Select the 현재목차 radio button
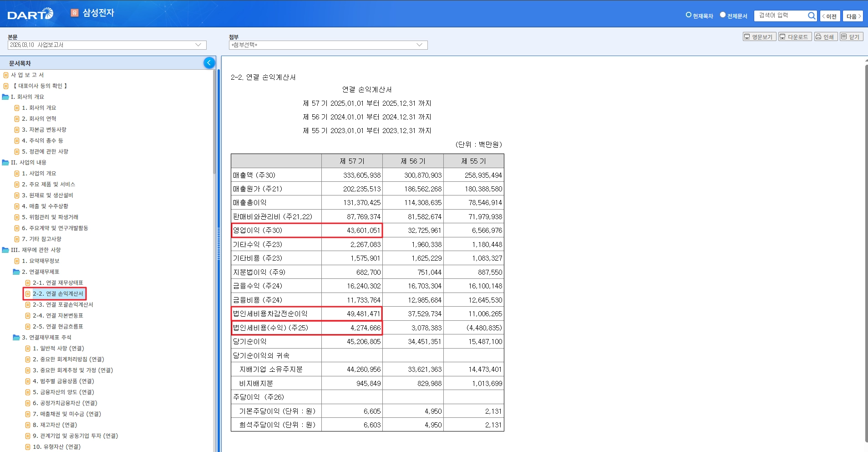Image resolution: width=868 pixels, height=452 pixels. 689,15
